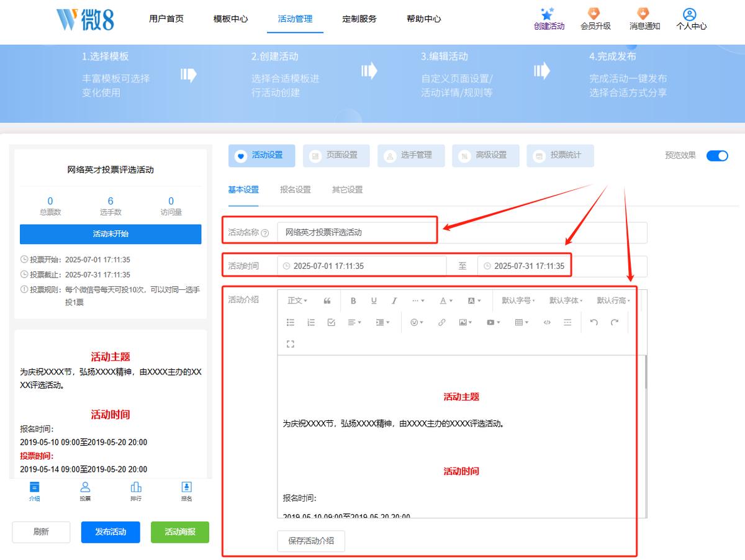
Task: Select the 基本设置 sub-tab
Action: tap(243, 190)
